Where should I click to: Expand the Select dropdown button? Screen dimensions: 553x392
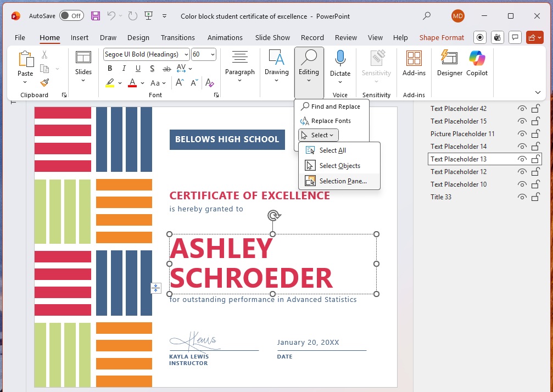point(319,135)
